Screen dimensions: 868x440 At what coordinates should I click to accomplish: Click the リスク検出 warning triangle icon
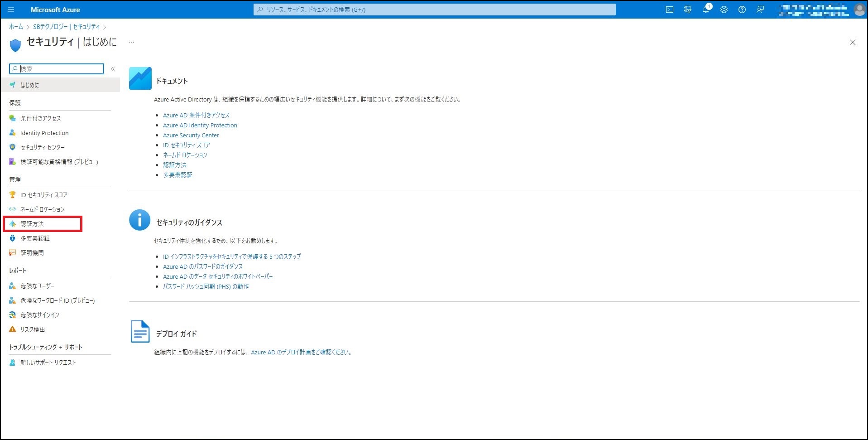pyautogui.click(x=13, y=329)
